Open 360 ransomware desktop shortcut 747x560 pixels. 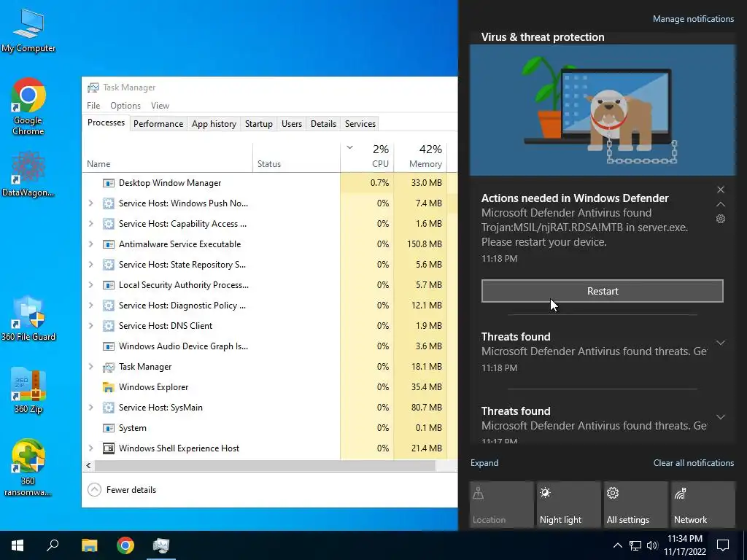pyautogui.click(x=28, y=467)
